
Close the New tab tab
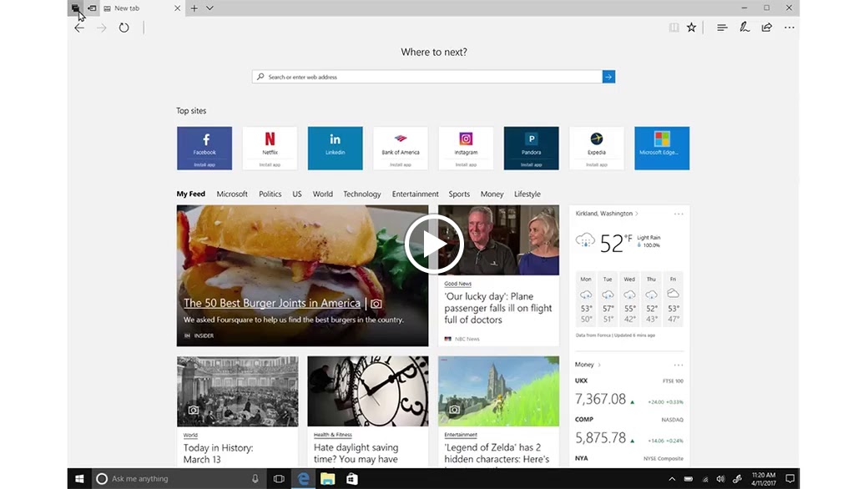coord(177,8)
